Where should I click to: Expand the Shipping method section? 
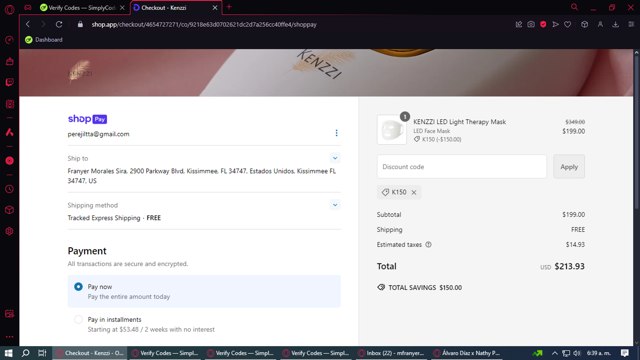click(335, 205)
